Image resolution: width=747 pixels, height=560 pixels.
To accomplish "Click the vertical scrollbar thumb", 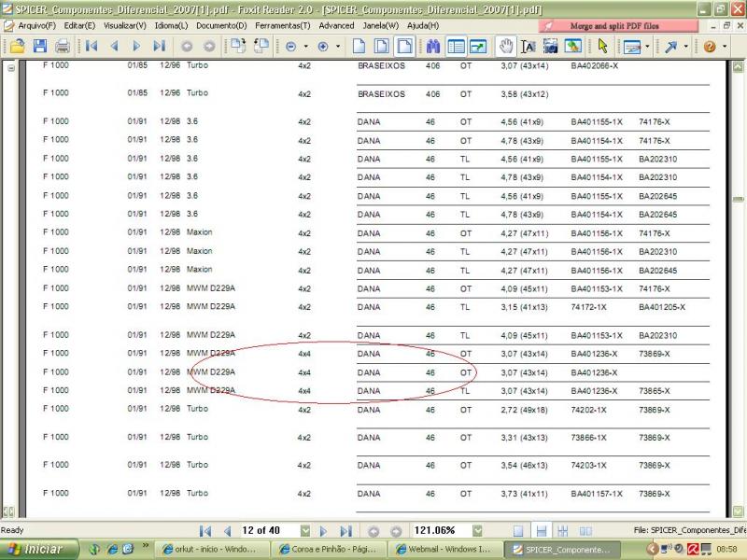I will pyautogui.click(x=738, y=199).
